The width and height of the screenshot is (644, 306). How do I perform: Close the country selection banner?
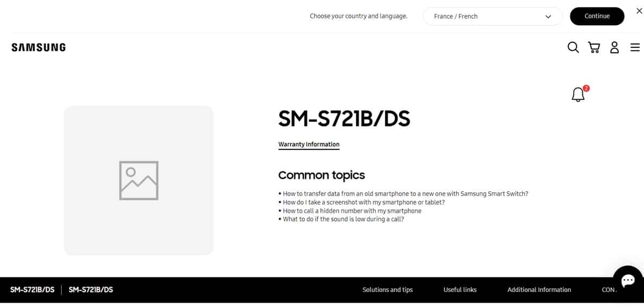click(x=639, y=11)
